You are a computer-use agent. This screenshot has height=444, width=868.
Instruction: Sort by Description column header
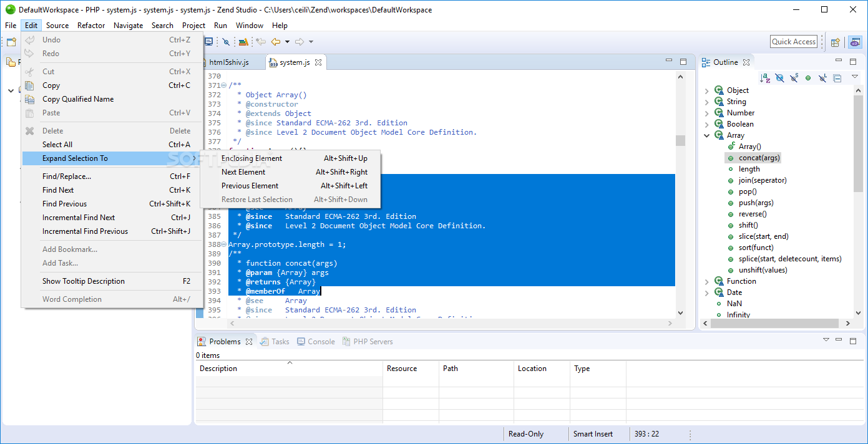pos(289,369)
